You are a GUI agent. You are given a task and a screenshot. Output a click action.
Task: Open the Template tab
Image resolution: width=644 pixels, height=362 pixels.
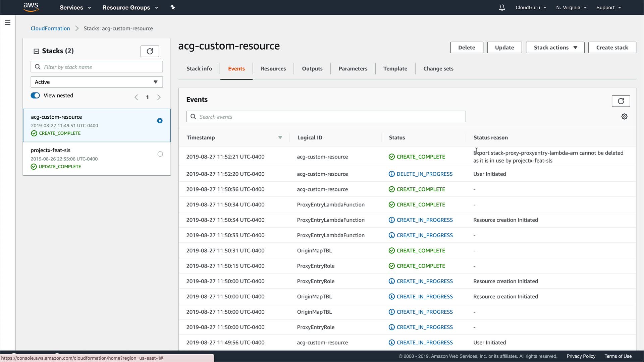tap(395, 69)
